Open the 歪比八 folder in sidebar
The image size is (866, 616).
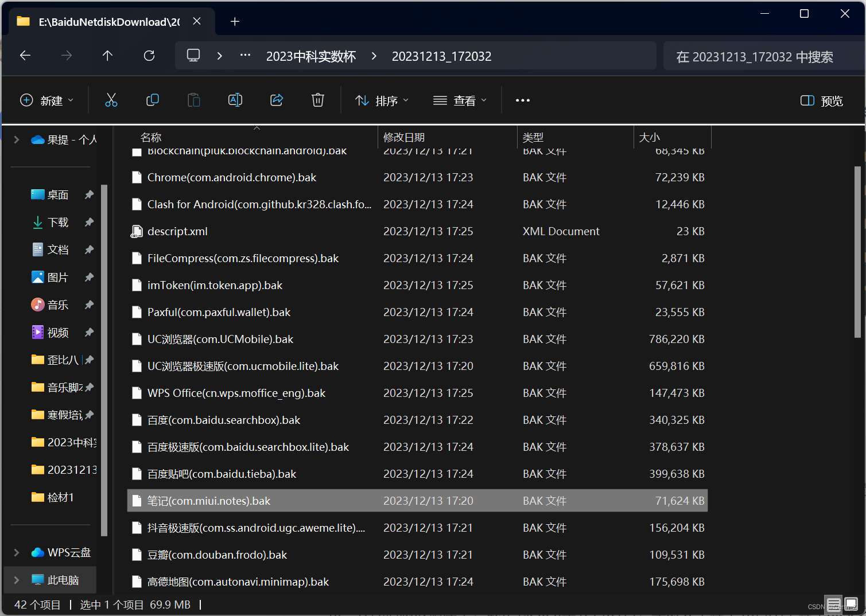(x=57, y=360)
